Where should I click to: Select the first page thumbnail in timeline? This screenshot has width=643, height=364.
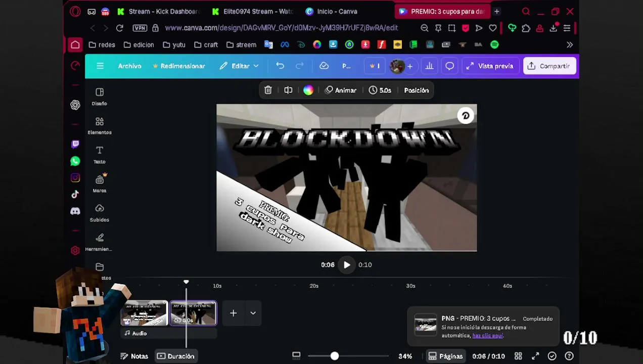pos(144,313)
